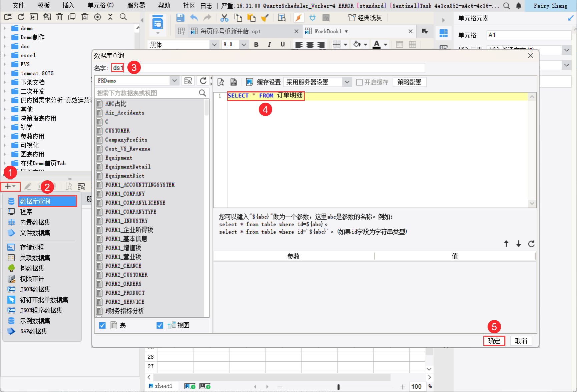
Task: Click the format painter brush icon
Action: (265, 18)
